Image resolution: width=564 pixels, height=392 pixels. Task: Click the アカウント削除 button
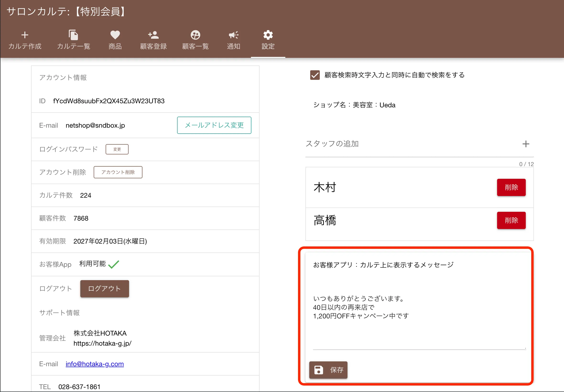[118, 172]
